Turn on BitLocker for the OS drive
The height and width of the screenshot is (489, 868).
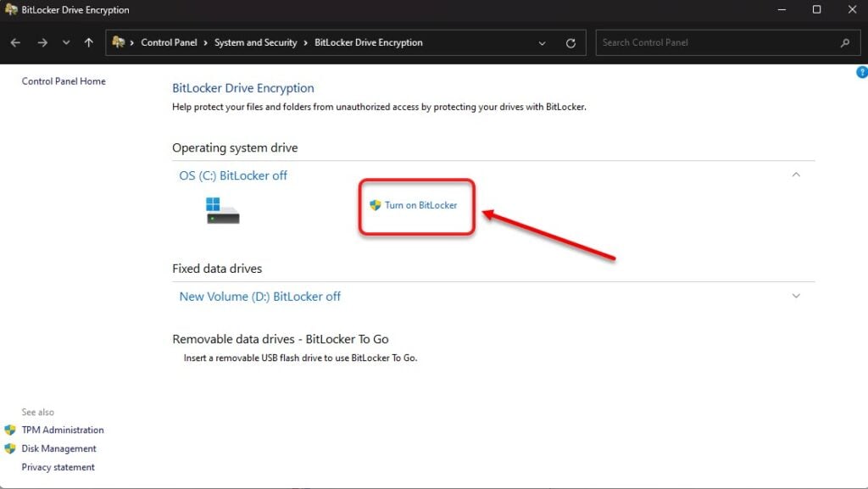click(420, 205)
